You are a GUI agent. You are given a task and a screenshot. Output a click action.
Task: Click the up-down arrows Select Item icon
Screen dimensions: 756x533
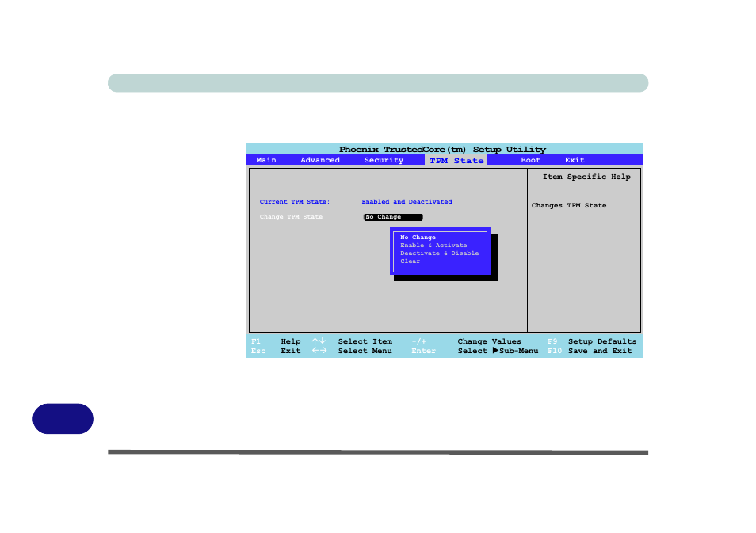click(x=319, y=341)
